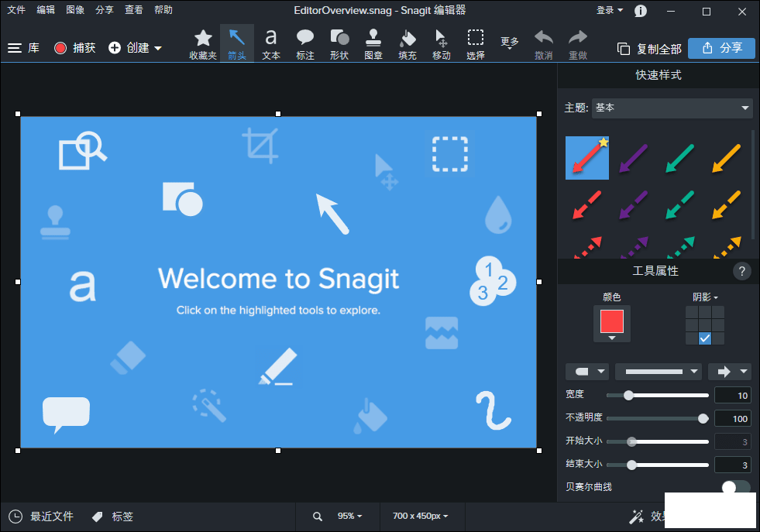The image size is (760, 532).
Task: Select the Selection (选择) tool
Action: [x=476, y=45]
